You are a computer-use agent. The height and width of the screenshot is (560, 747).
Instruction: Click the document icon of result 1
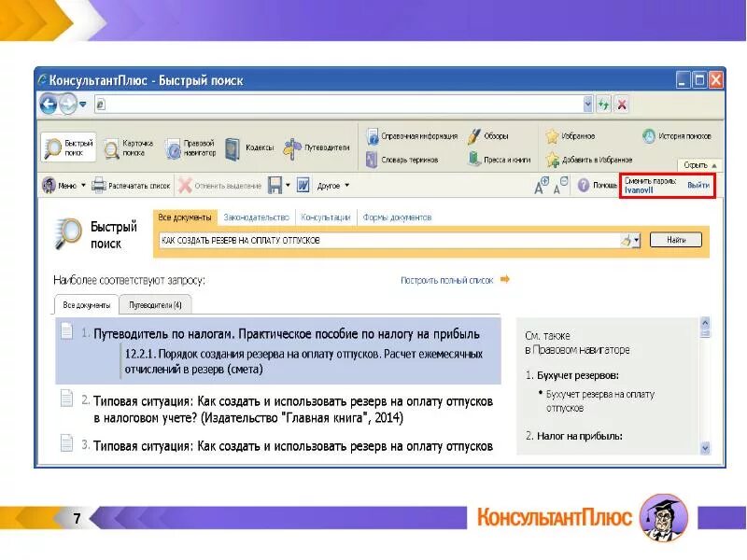point(66,331)
